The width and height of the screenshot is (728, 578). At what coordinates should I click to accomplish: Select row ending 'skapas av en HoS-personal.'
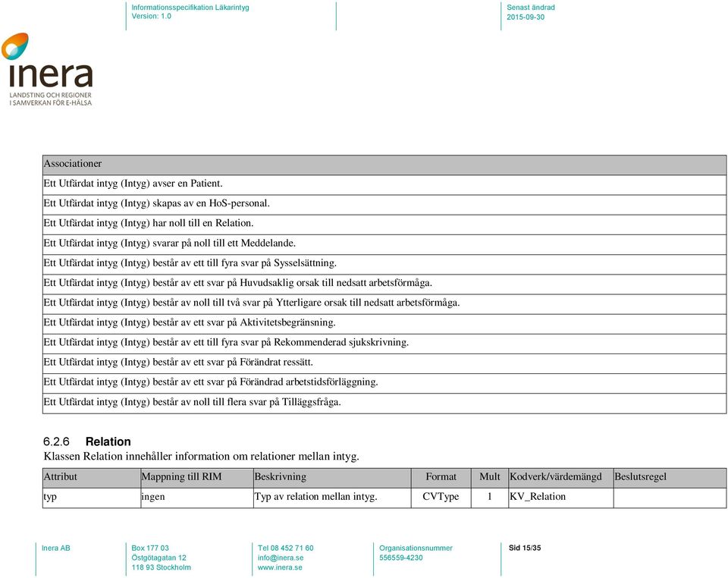click(x=384, y=204)
